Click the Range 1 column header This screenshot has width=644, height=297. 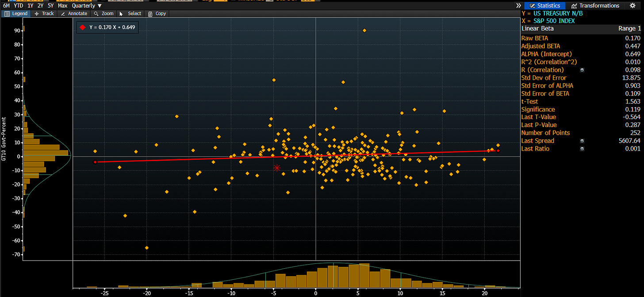[629, 29]
